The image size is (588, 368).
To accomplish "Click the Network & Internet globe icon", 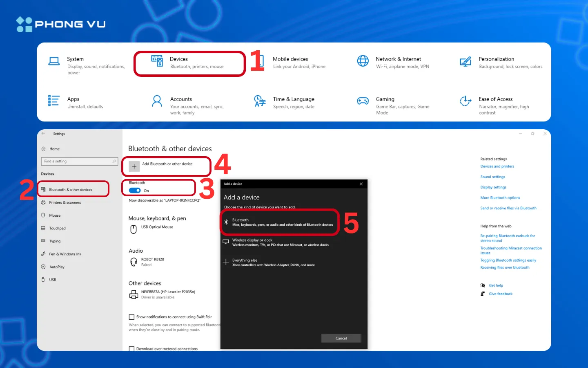I will click(x=363, y=61).
